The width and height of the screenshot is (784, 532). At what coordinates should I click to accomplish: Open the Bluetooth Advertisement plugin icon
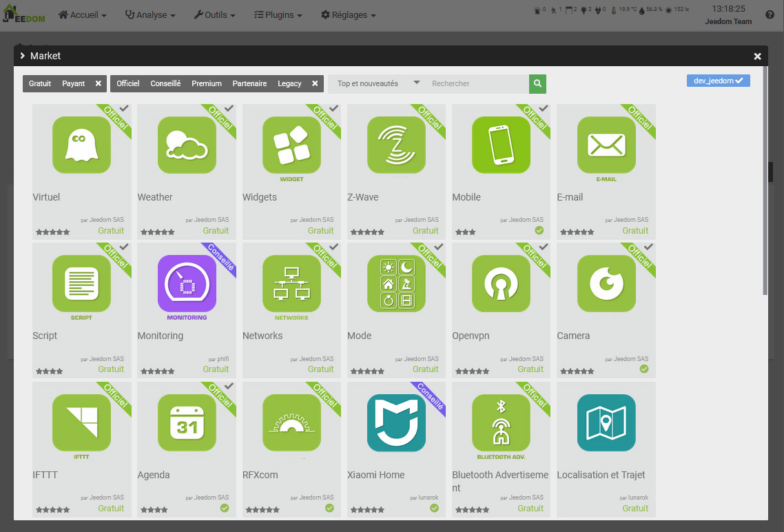click(x=501, y=422)
